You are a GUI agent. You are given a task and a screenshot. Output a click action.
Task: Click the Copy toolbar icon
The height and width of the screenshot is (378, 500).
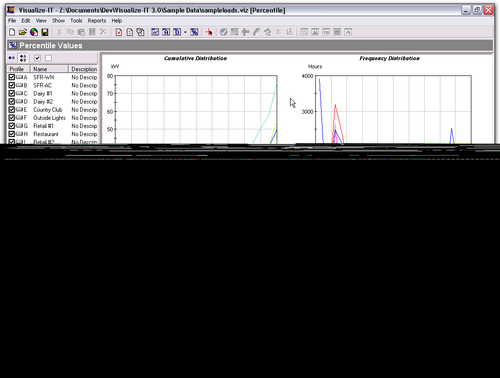point(70,32)
